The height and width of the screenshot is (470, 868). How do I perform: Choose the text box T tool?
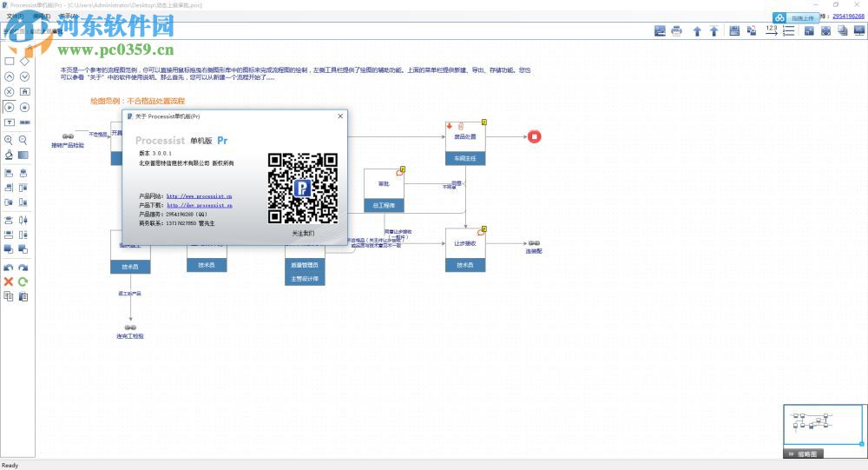click(10, 122)
